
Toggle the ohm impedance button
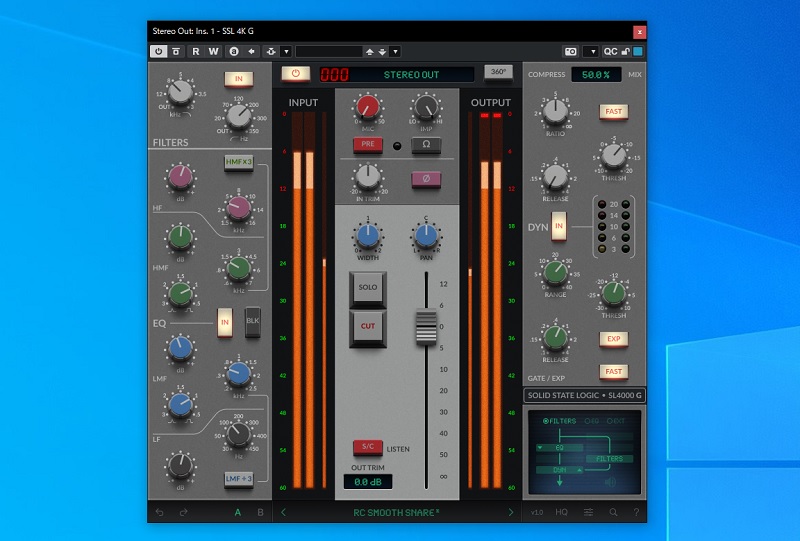coord(426,144)
